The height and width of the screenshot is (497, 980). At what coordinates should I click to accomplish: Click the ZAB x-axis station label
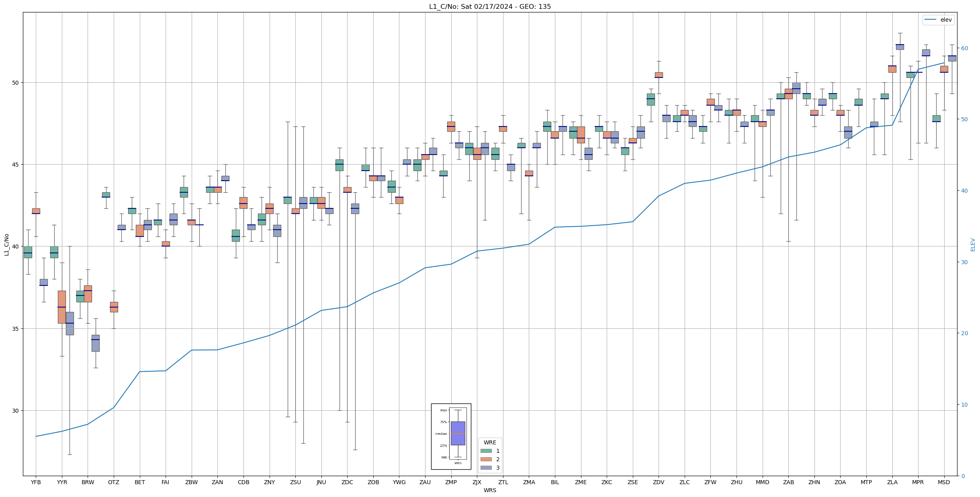788,482
